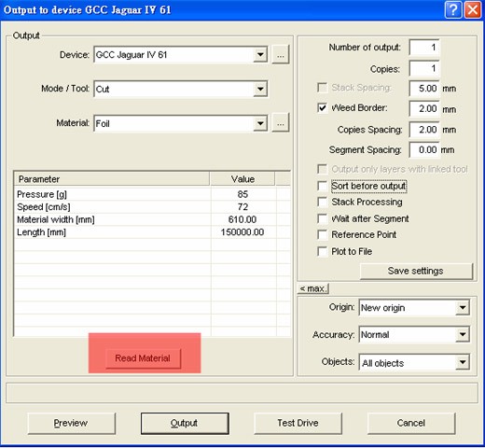Image resolution: width=485 pixels, height=448 pixels.
Task: Click the help question mark icon
Action: 453,10
